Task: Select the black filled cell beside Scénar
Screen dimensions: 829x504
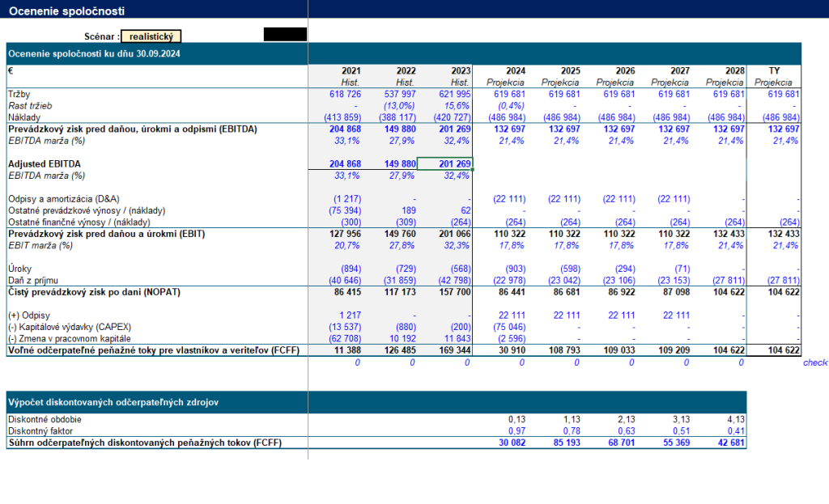Action: [285, 34]
